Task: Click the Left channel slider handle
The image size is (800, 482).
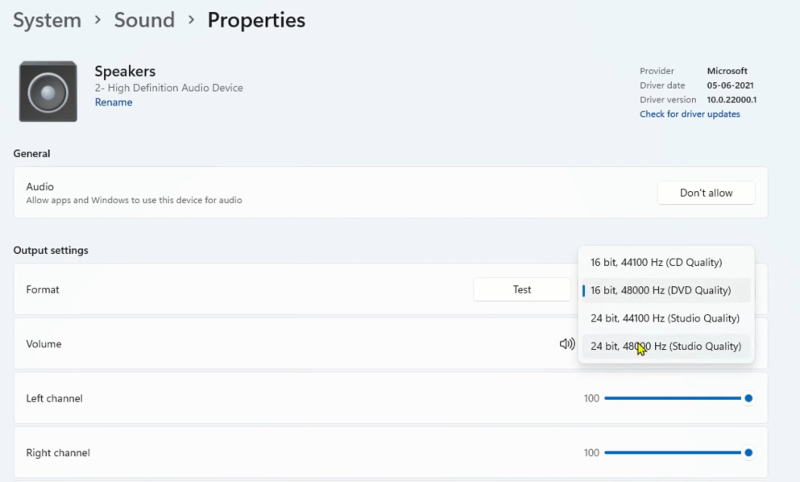Action: click(x=748, y=398)
